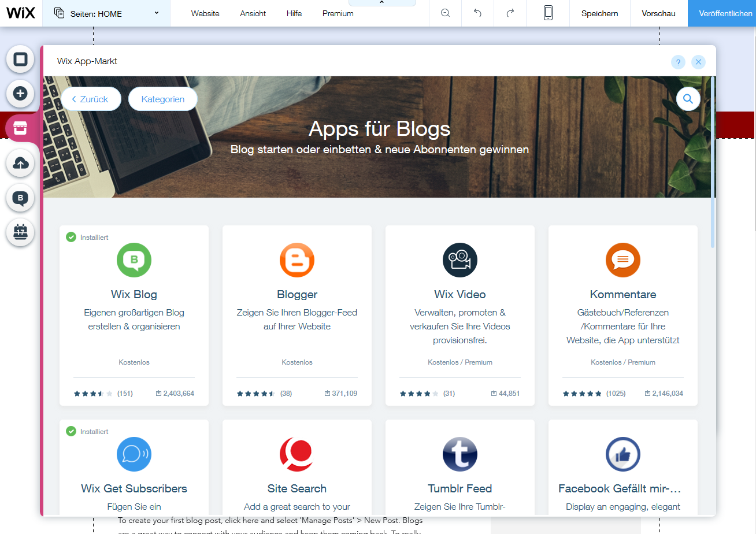Click the Installiert badge on Wix Blog card

(87, 237)
